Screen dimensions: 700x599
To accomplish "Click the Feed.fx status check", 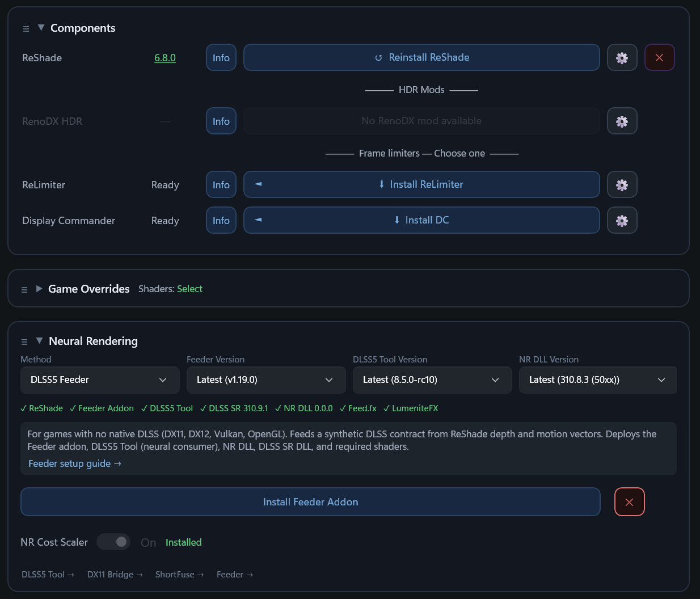I will point(358,408).
